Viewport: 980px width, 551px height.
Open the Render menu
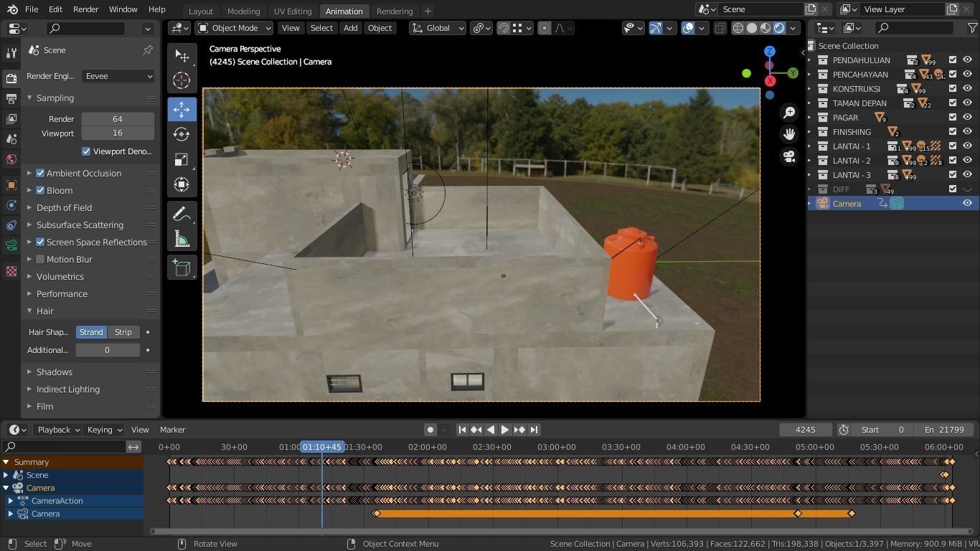point(85,9)
